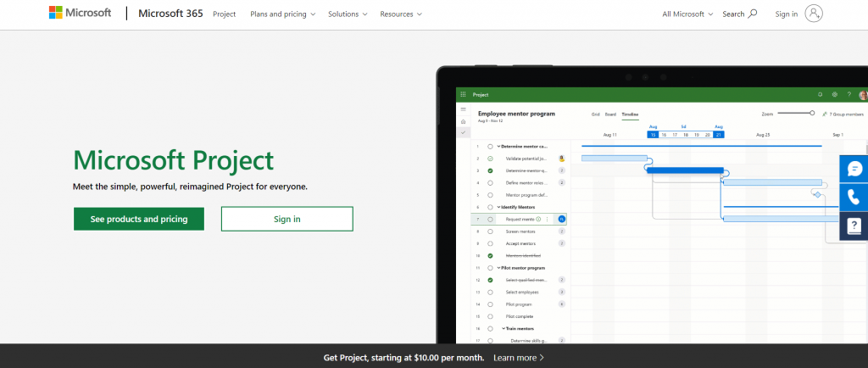
Task: Expand the Plans and pricing dropdown
Action: coord(282,14)
